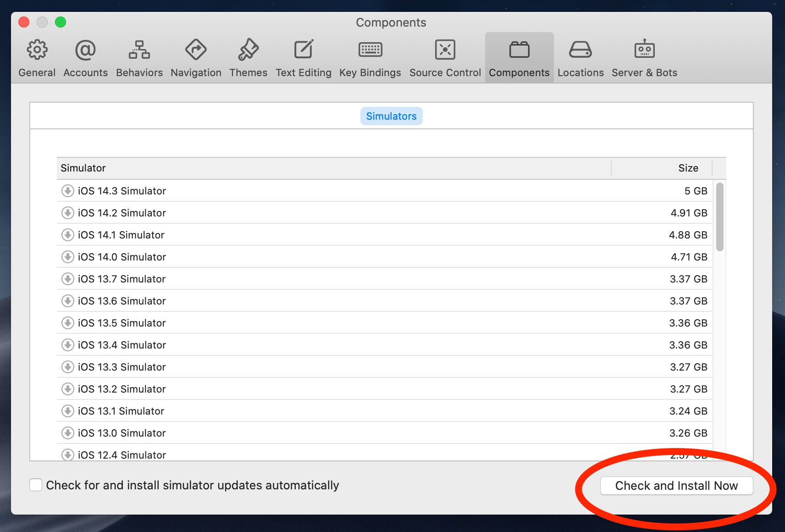Download the iOS 13.0 Simulator

68,433
